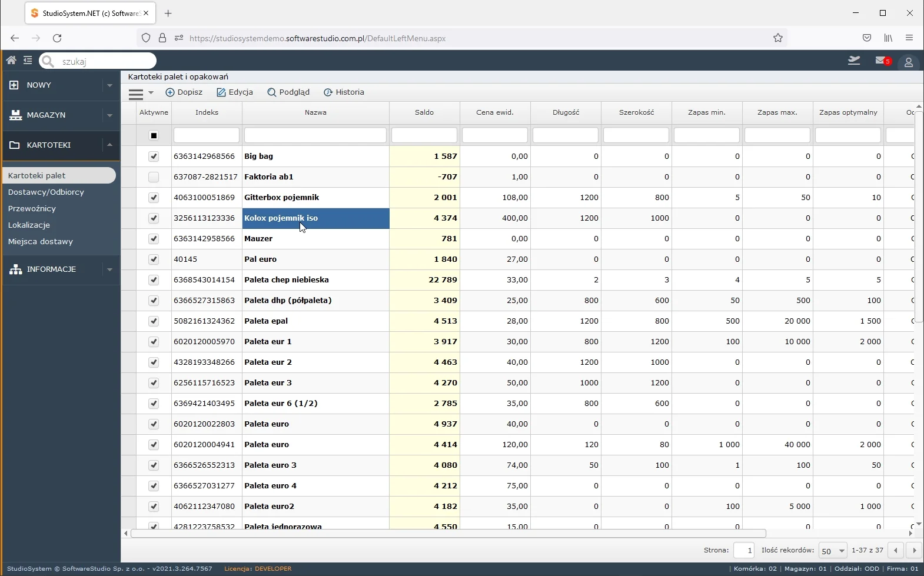Select Dostawcy/Odbiorcy in the sidebar
Viewport: 924px width, 576px height.
tap(46, 192)
